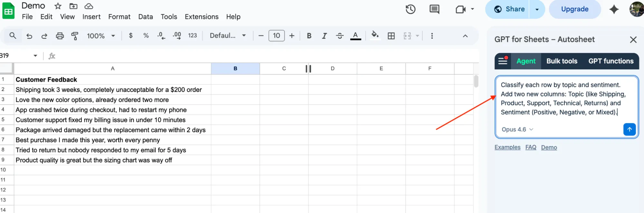Redo the last action

coord(44,36)
